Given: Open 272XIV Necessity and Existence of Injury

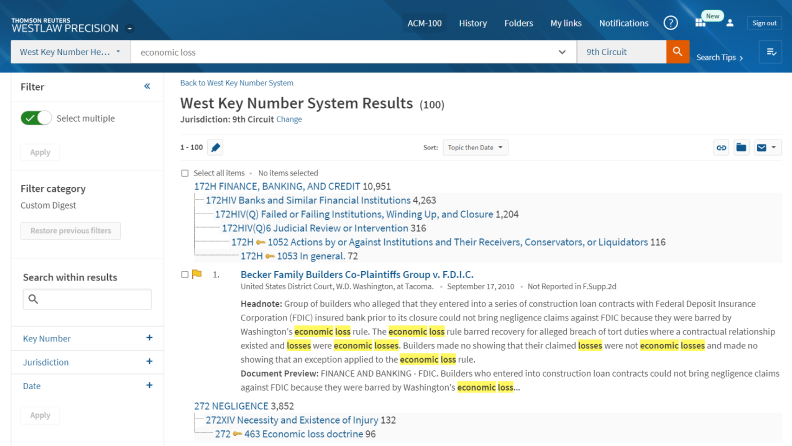Looking at the screenshot, I should point(292,420).
